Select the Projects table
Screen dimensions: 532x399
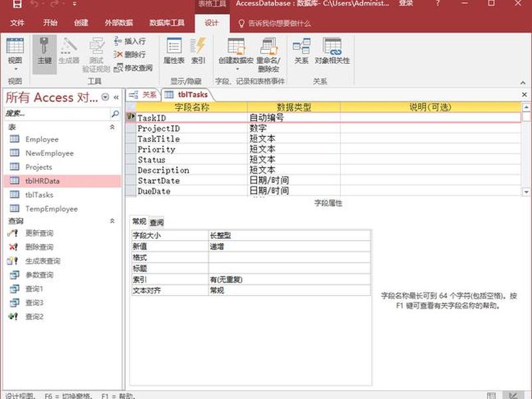(39, 167)
